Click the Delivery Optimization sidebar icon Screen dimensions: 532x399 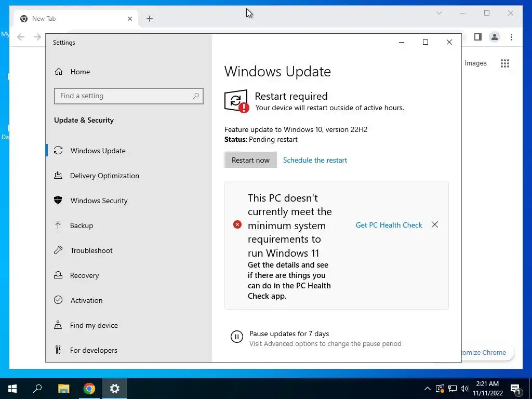58,175
